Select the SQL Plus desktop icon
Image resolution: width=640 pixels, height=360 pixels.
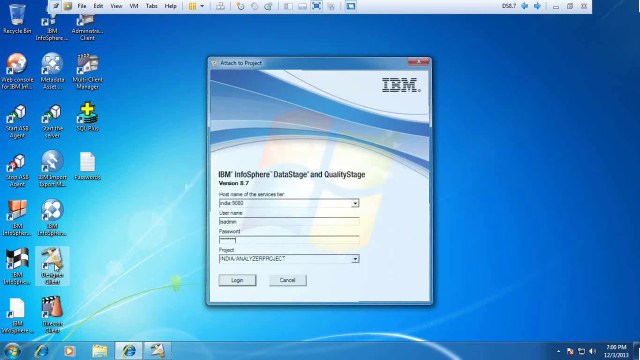click(x=87, y=117)
